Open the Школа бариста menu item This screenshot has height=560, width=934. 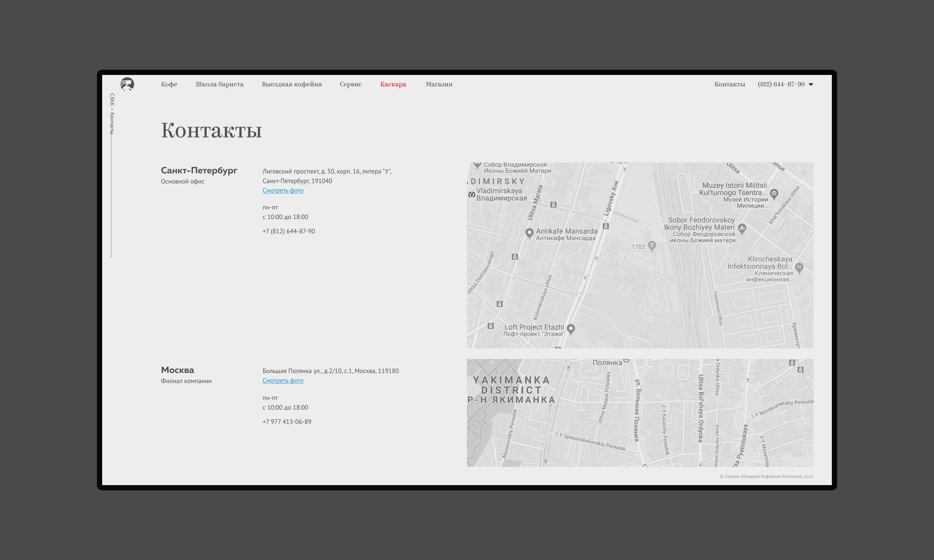(x=219, y=84)
